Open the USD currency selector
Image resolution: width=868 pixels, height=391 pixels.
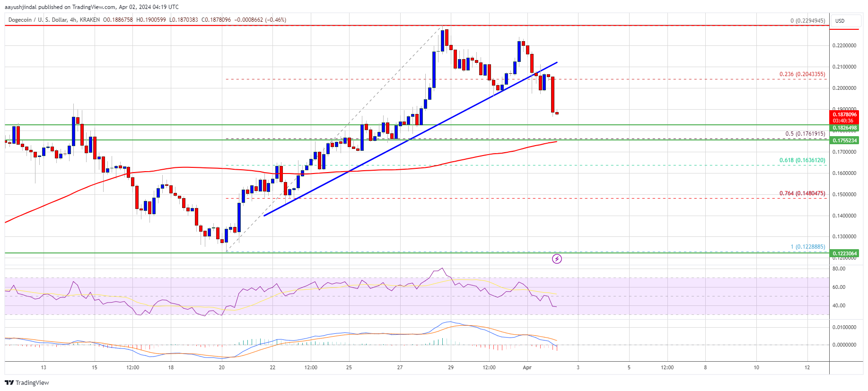click(840, 21)
